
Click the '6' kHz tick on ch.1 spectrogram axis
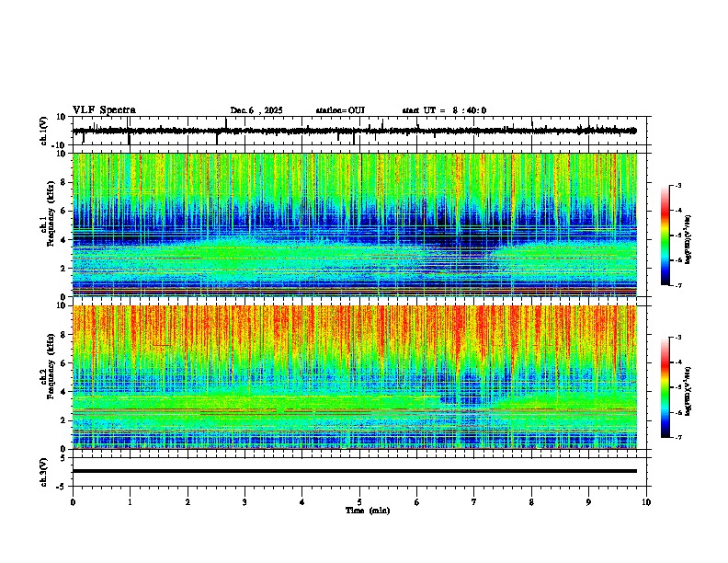coord(64,211)
